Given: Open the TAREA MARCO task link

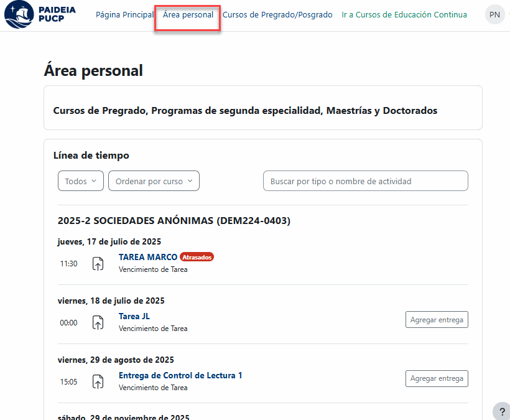Looking at the screenshot, I should [147, 257].
